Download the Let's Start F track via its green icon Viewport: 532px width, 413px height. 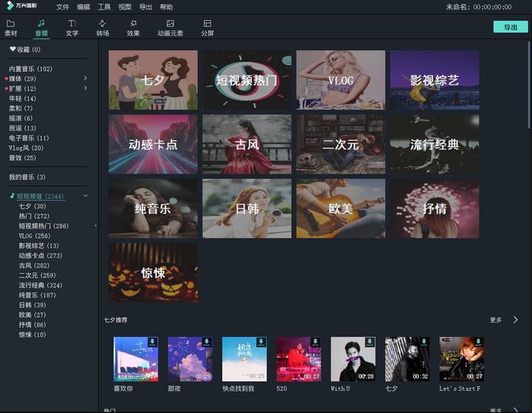(478, 342)
